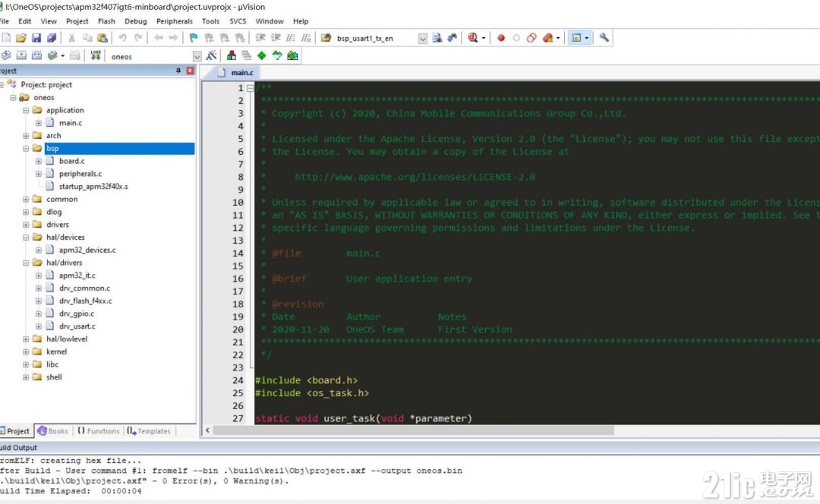The width and height of the screenshot is (820, 504).
Task: Build the target files
Action: (21, 55)
